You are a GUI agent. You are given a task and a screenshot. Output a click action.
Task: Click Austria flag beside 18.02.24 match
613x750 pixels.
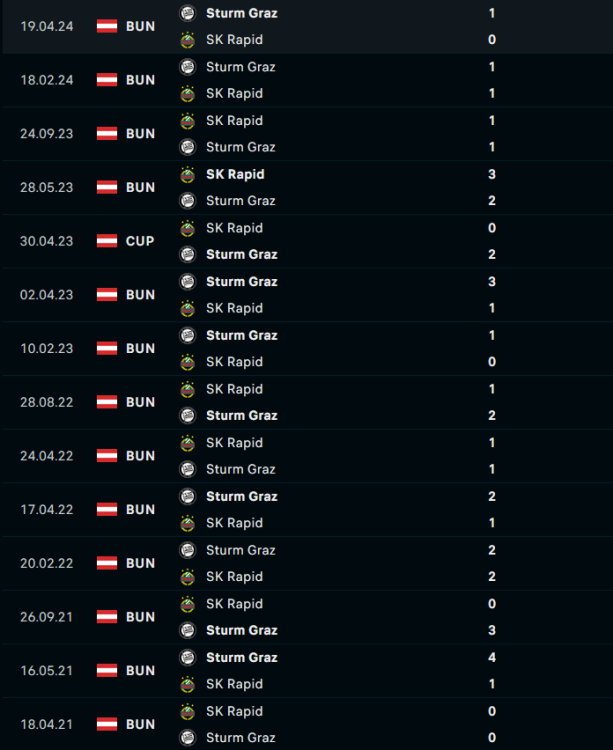pos(107,80)
